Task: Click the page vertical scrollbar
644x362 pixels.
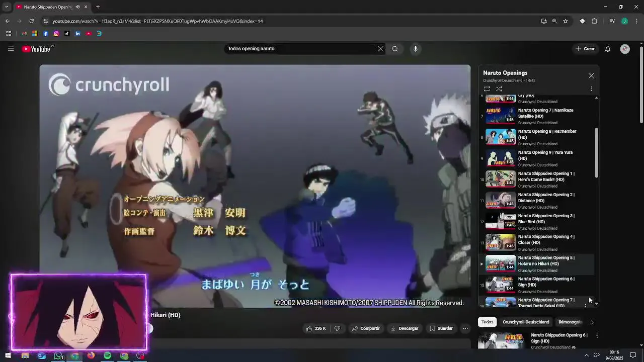Action: (x=641, y=83)
